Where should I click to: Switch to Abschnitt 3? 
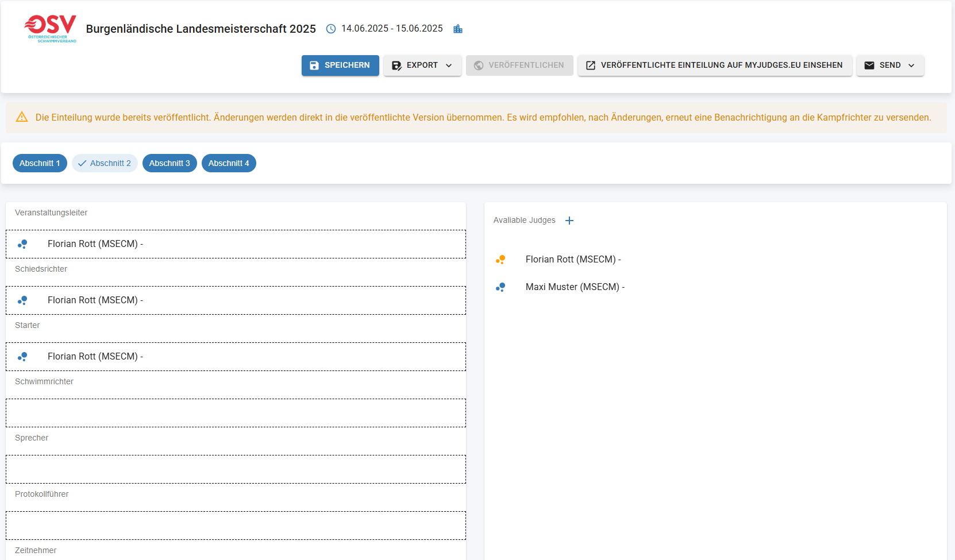pyautogui.click(x=170, y=163)
